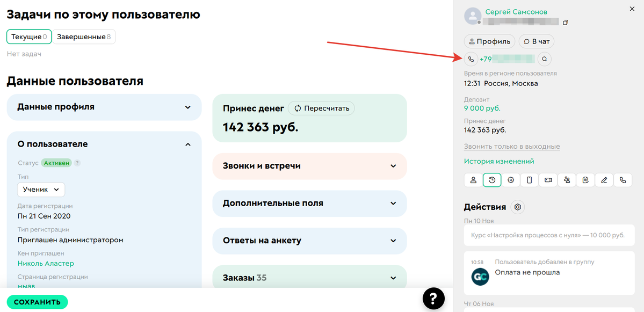This screenshot has width=644, height=312.
Task: Click the phone call icon beside the number
Action: (471, 59)
